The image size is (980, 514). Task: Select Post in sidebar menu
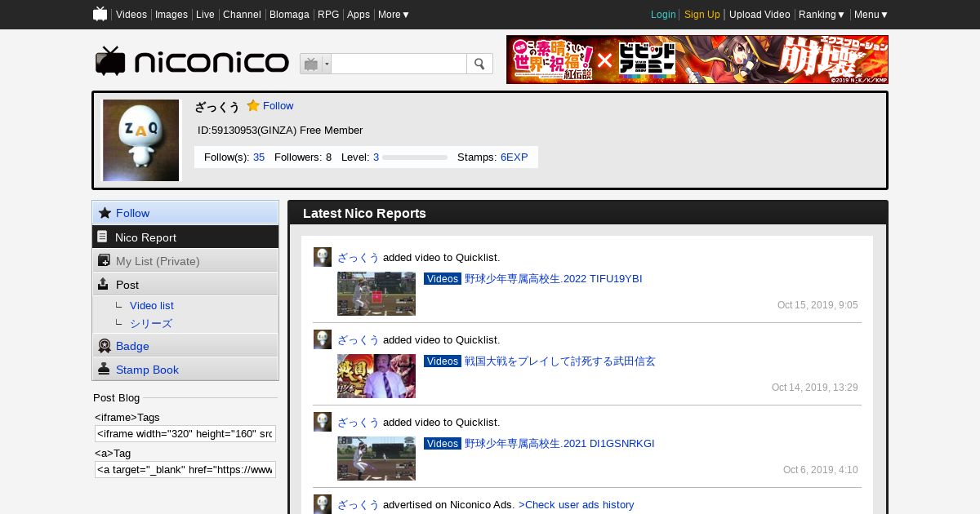185,284
